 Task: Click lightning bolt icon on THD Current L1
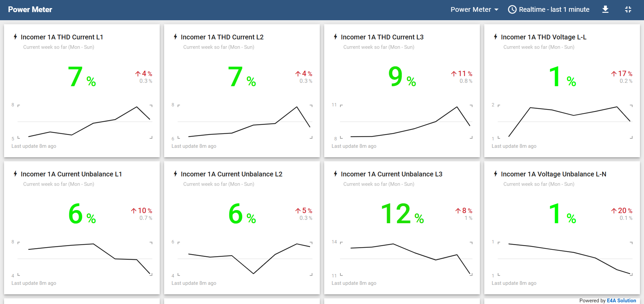(x=16, y=37)
